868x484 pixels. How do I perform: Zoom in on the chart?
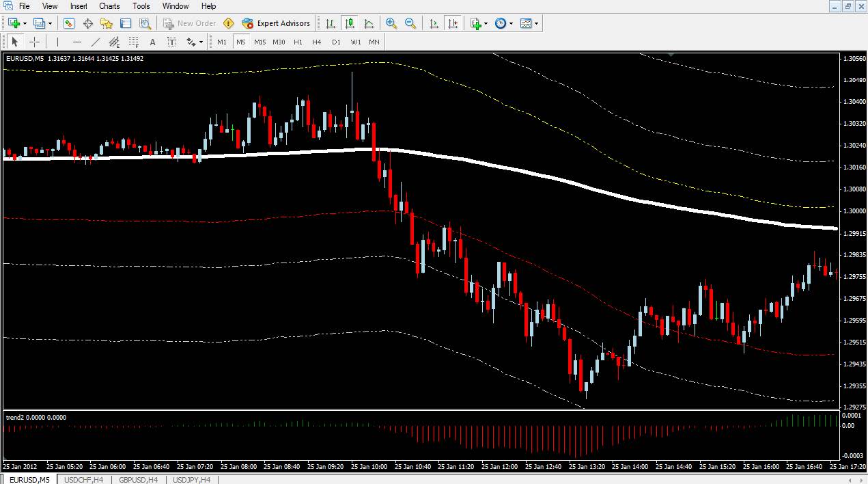pyautogui.click(x=391, y=23)
